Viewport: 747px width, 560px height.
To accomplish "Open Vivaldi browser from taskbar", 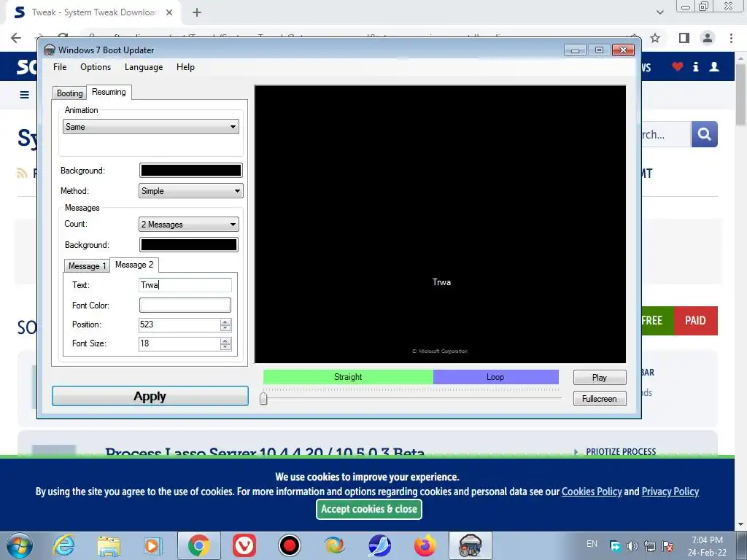I will [x=244, y=545].
